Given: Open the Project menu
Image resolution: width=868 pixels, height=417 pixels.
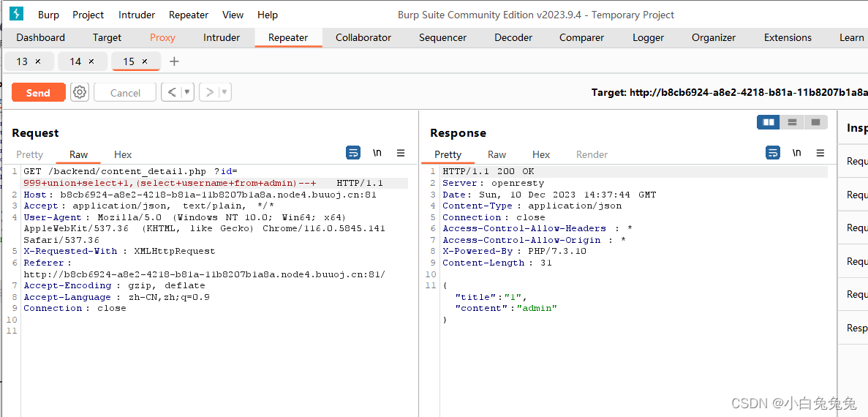Looking at the screenshot, I should [x=88, y=15].
